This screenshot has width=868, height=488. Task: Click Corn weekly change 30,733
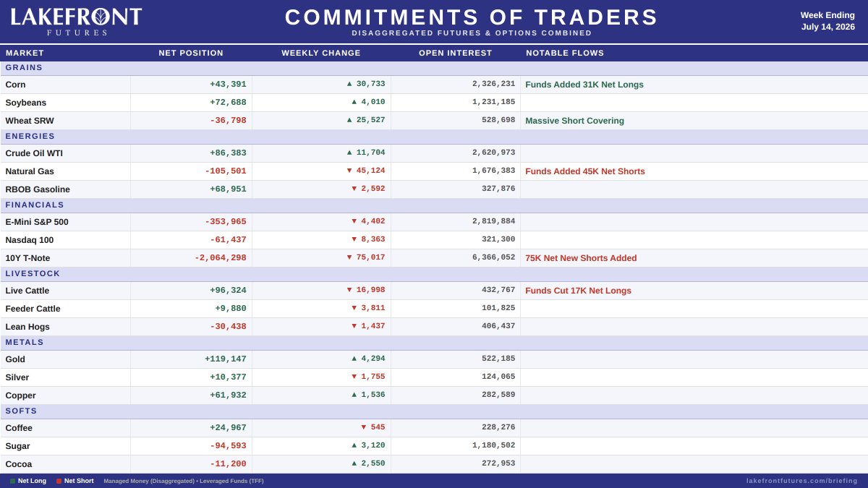(x=366, y=84)
